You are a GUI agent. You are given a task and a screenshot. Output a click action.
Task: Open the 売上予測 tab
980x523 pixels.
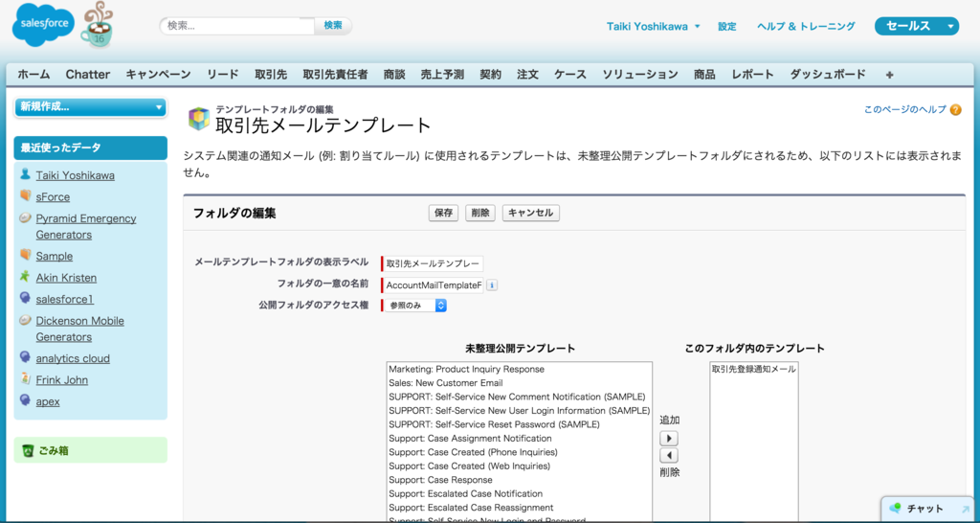442,75
